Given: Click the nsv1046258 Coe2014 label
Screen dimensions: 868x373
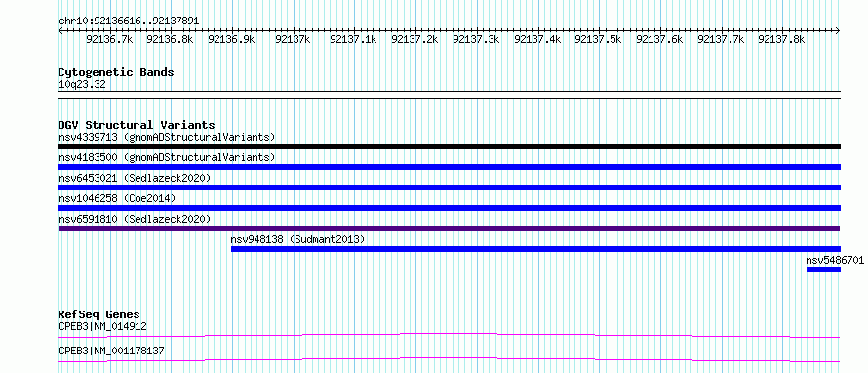Looking at the screenshot, I should 117,198.
